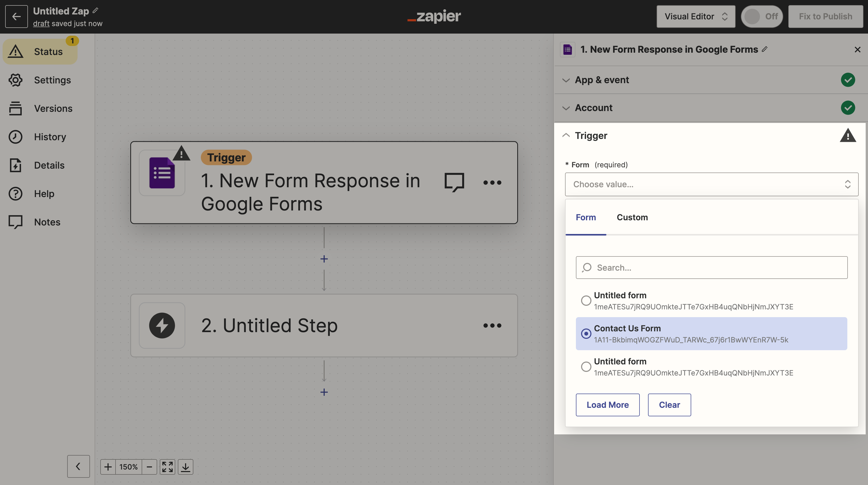Click the Google Forms icon in trigger step
The image size is (868, 485).
[162, 173]
